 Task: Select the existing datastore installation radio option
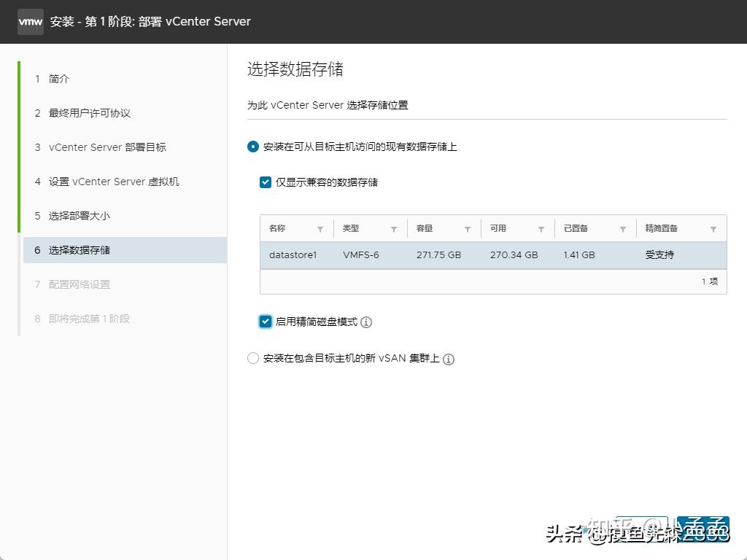pos(252,146)
